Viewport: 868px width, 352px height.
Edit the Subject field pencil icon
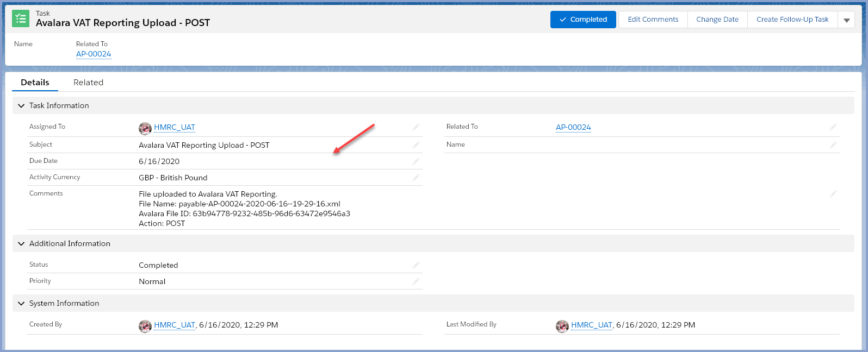click(x=416, y=145)
